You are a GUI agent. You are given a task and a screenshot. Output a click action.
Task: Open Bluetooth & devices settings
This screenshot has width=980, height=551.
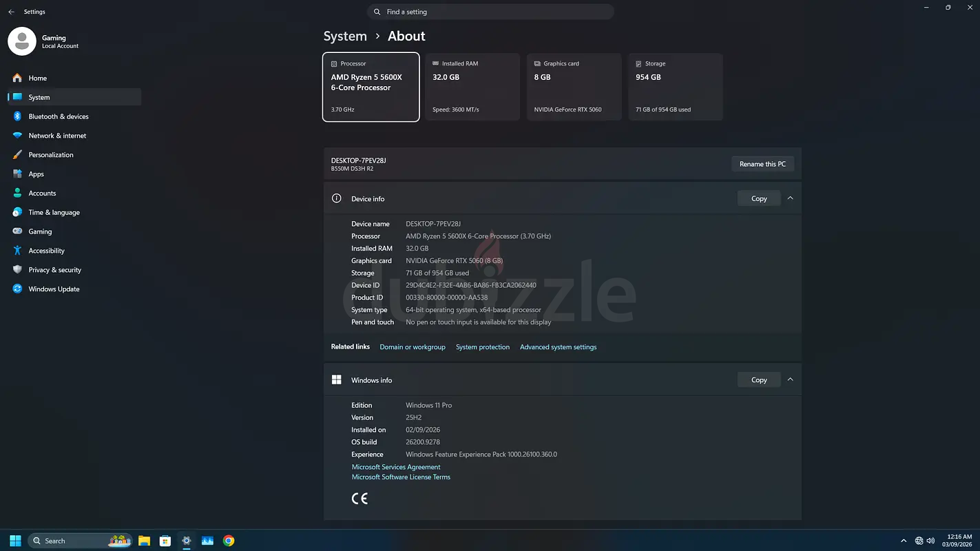74,116
